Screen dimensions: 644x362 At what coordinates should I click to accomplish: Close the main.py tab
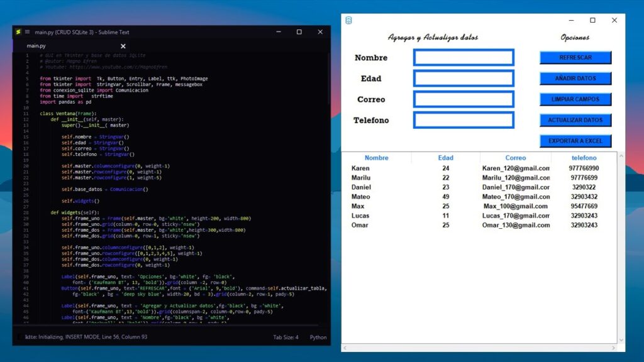tap(123, 46)
